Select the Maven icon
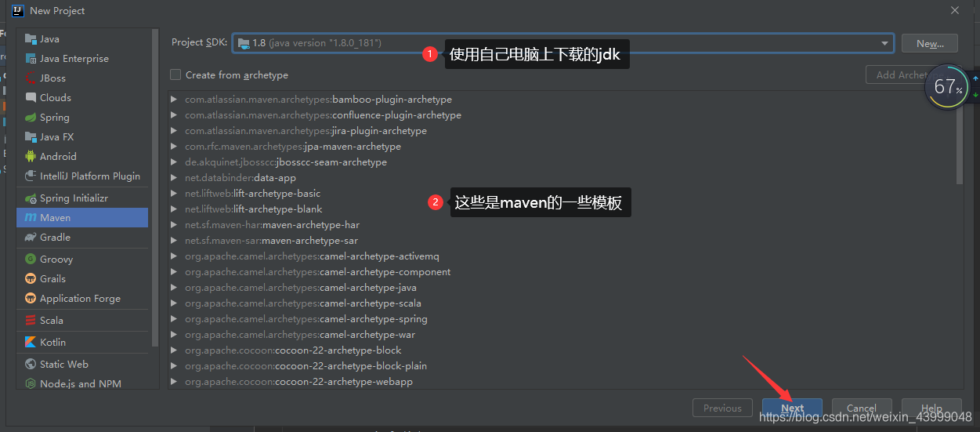This screenshot has height=432, width=980. (31, 218)
